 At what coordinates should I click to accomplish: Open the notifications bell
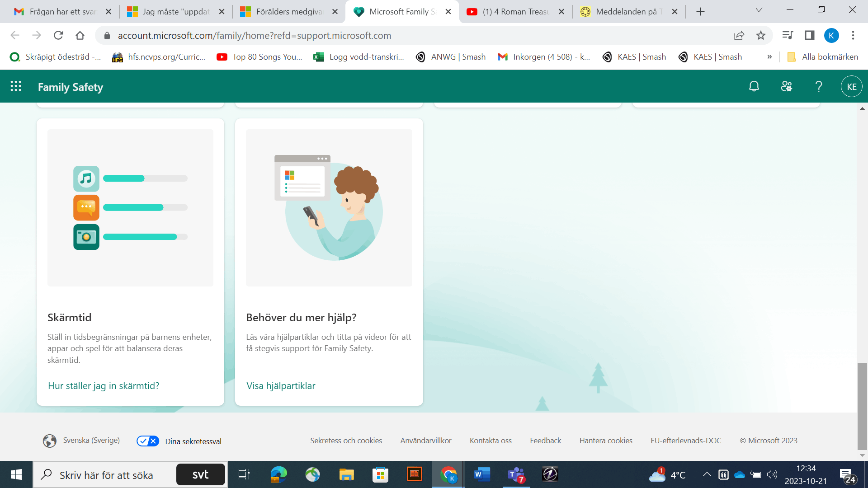[x=754, y=86]
